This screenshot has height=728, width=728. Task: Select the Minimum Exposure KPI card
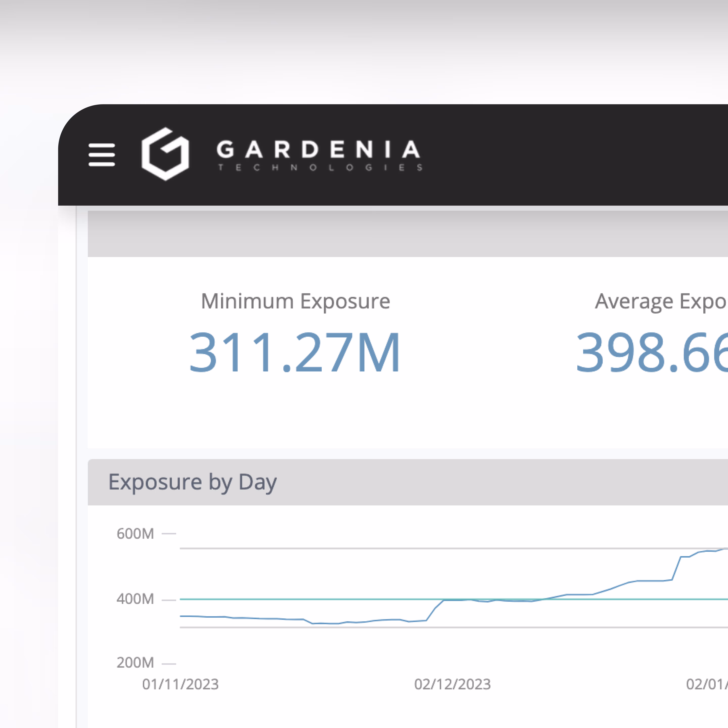tap(296, 332)
